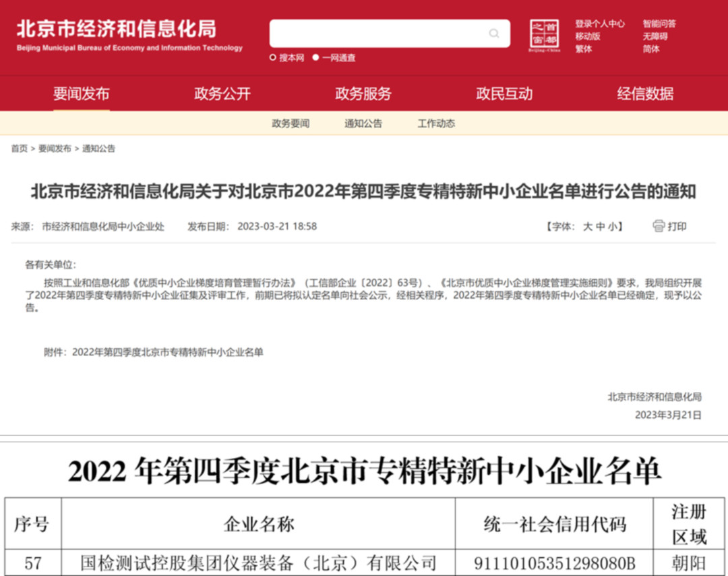The image size is (728, 576).
Task: Click 要闻发布 in the breadcrumb
Action: coord(55,148)
